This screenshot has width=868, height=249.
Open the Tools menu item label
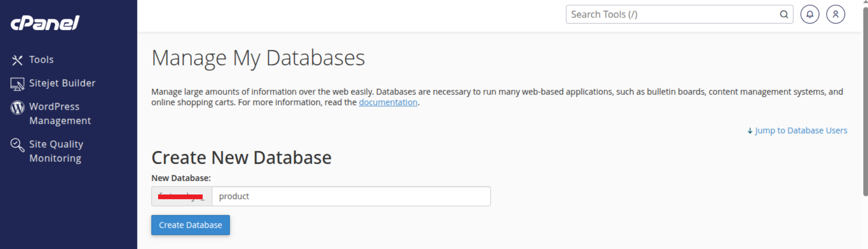pyautogui.click(x=41, y=60)
